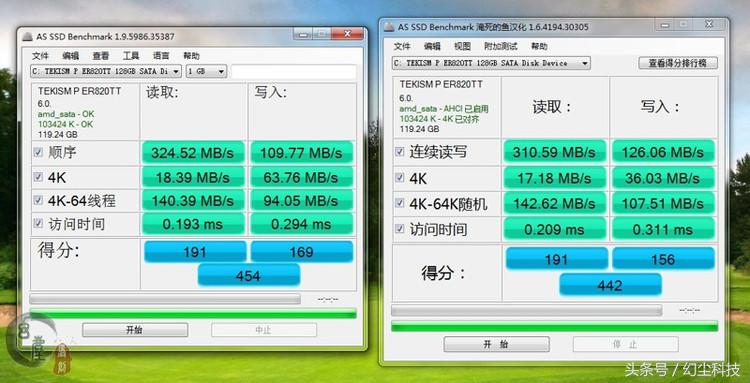Screen dimensions: 750x383
Task: Click total score 454
Action: point(248,275)
